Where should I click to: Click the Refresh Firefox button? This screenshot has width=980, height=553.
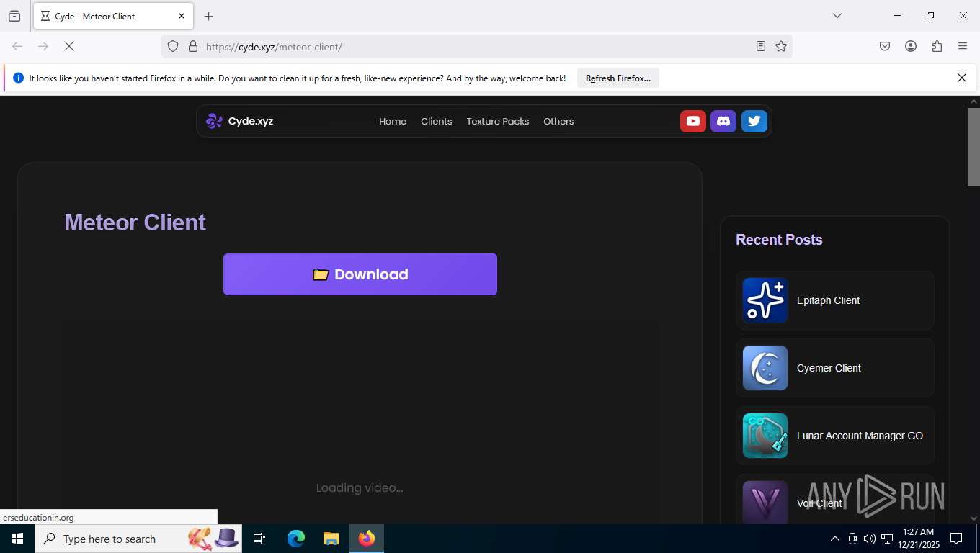[x=618, y=78]
